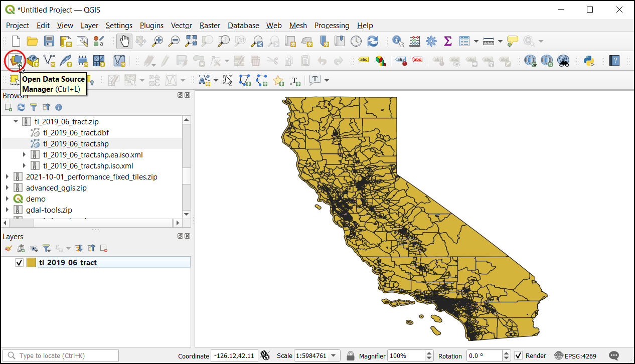
Task: Select the Identify Features tool
Action: tap(398, 41)
